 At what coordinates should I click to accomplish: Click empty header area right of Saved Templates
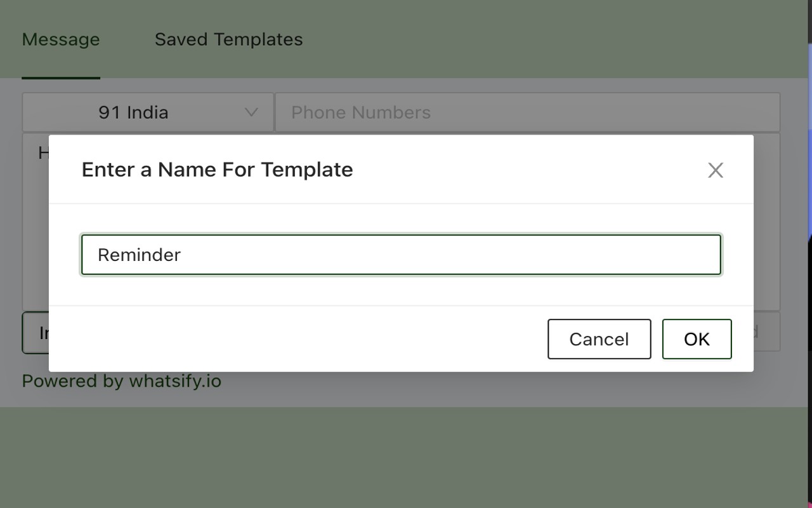[x=552, y=39]
